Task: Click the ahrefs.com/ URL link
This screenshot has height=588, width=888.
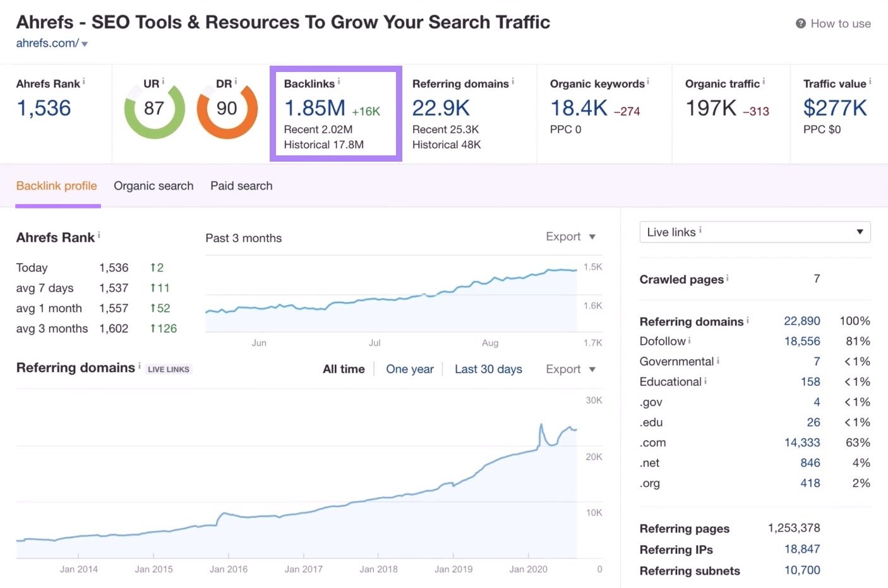Action: (x=47, y=43)
